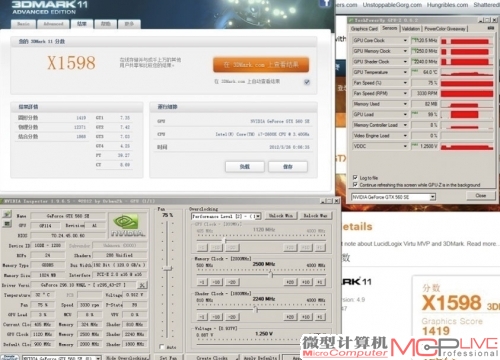Click the Close button in GPU-Z
The height and width of the screenshot is (360, 500).
pyautogui.click(x=480, y=196)
